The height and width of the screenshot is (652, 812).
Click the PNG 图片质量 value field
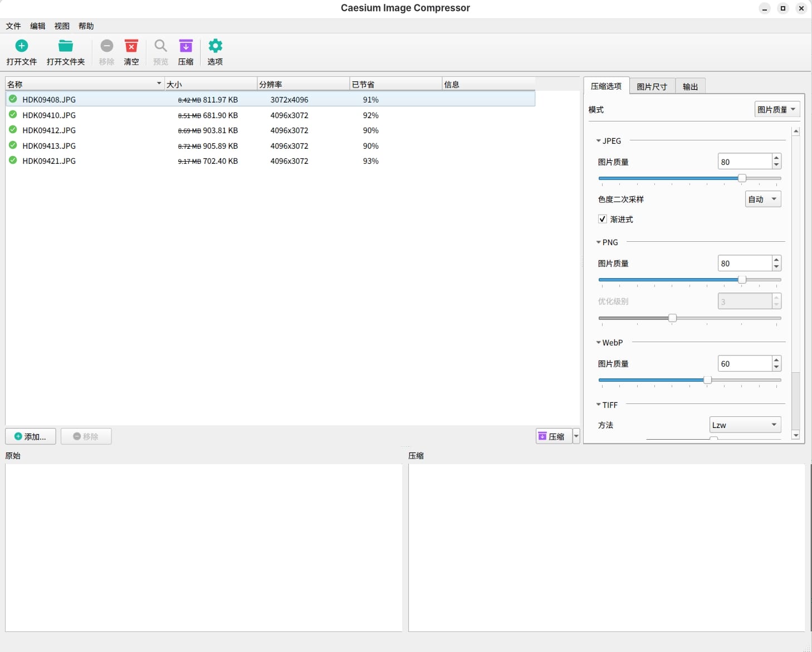click(x=745, y=263)
